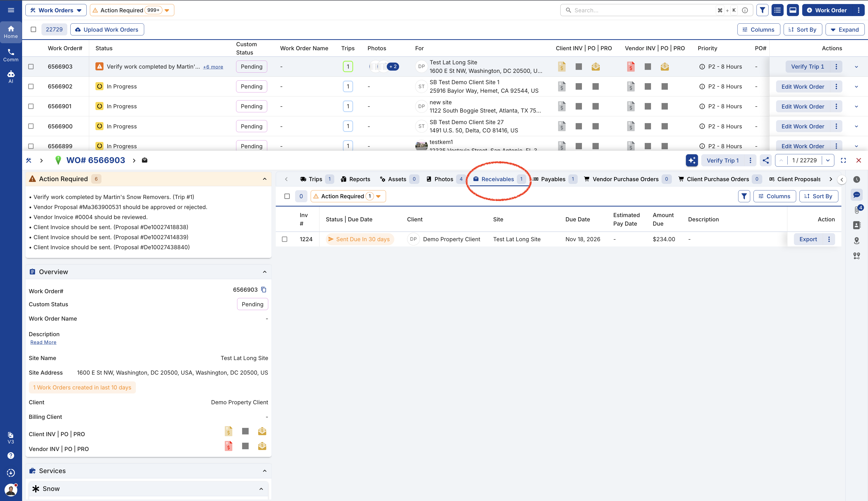Open the Work Orders dropdown

[x=56, y=10]
